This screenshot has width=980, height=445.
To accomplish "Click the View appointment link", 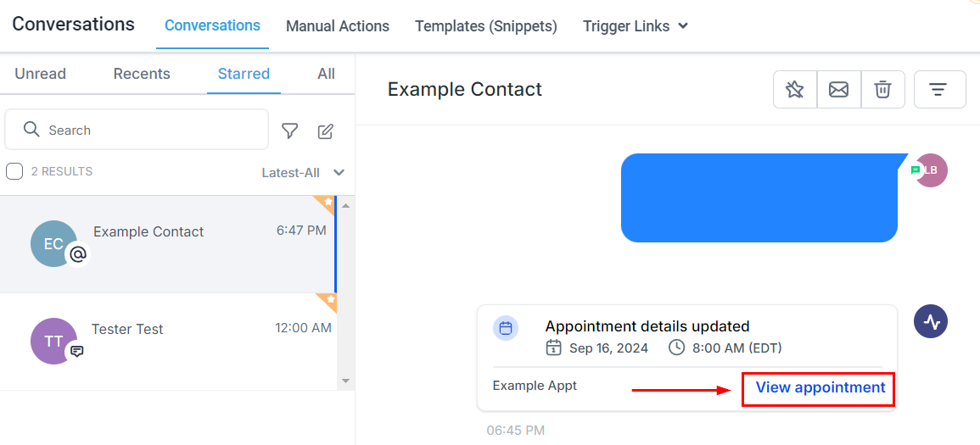I will 820,387.
